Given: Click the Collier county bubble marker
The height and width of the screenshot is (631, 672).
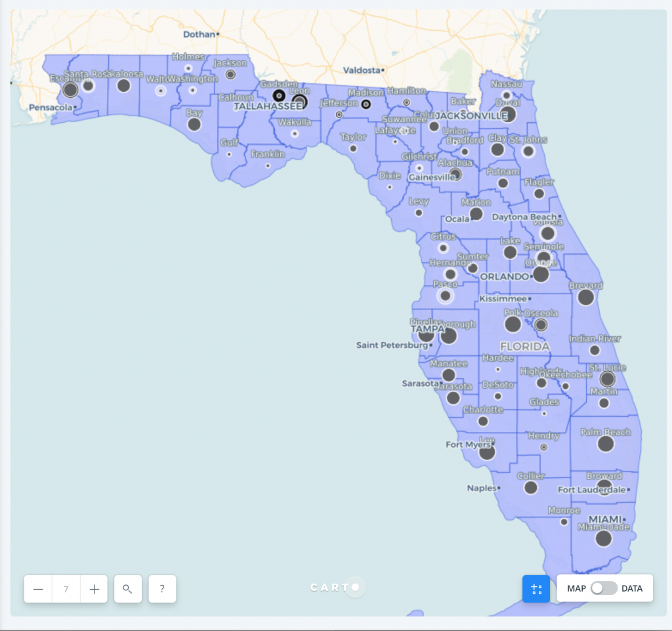Looking at the screenshot, I should [530, 487].
